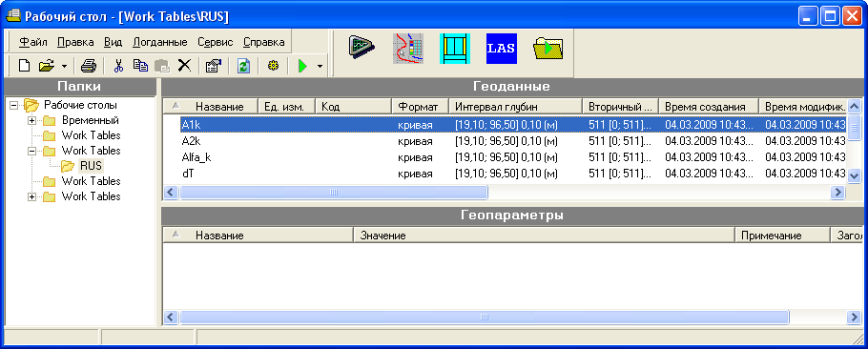
Task: Click Геоданные horizontal scroll right arrow
Action: (x=838, y=192)
